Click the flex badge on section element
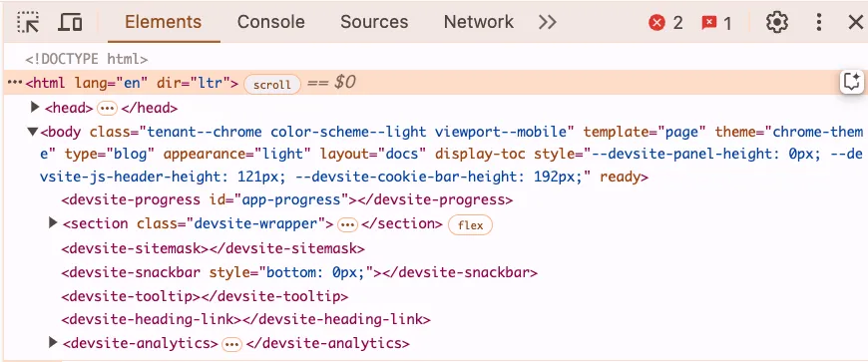Viewport: 868px width, 362px height. 470,225
